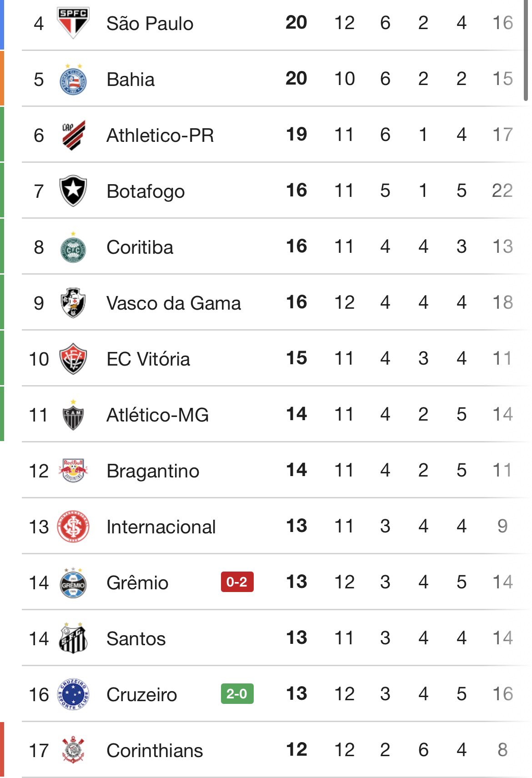532x778 pixels.
Task: Open the Corinthians crest icon
Action: point(73,750)
